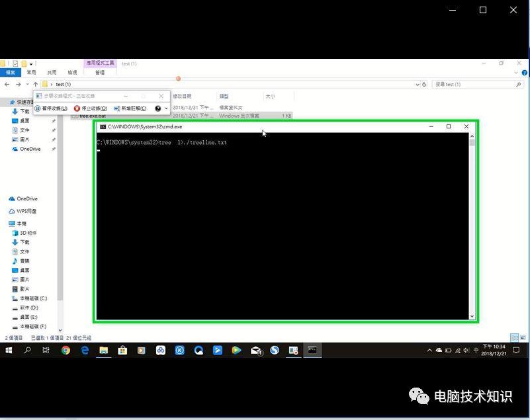Click cmd window scrollbar up arrow

point(472,136)
